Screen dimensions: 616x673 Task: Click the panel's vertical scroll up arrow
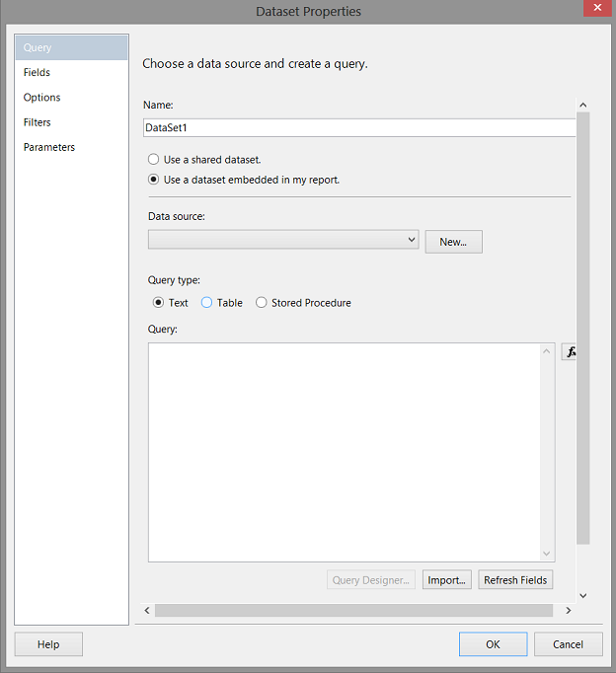point(583,106)
